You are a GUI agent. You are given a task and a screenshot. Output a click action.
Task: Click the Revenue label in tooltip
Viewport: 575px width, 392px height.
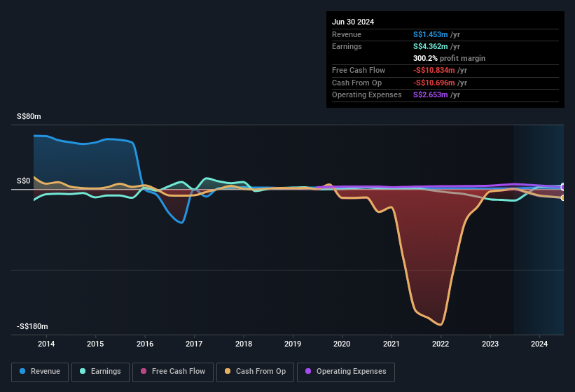tap(347, 34)
